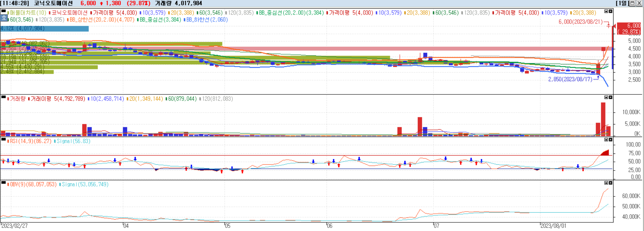Click the 매물대차트(10) legend item
This screenshot has width=644, height=231.
(27, 13)
